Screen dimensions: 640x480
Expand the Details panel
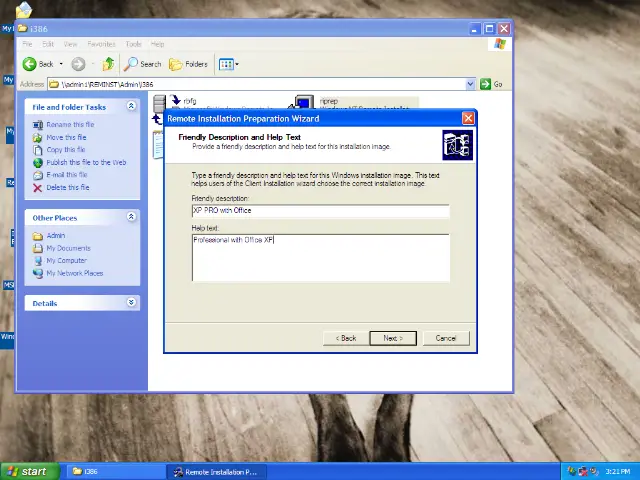tap(131, 302)
